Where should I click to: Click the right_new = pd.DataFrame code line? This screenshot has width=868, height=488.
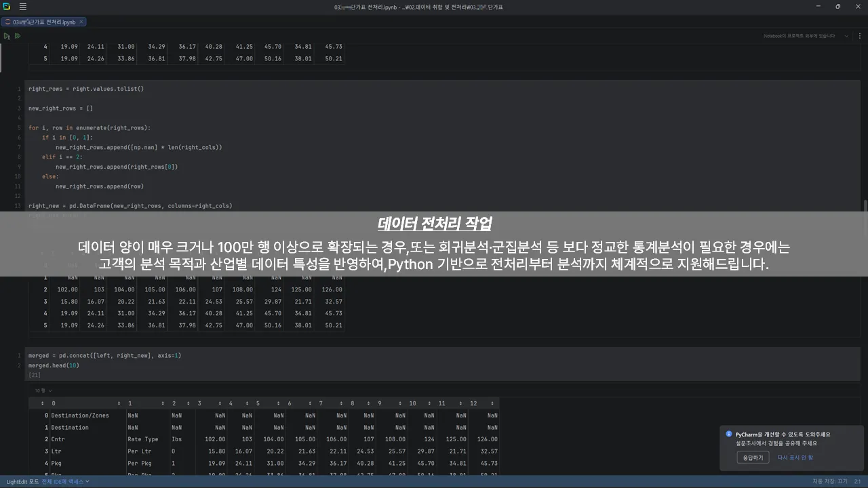[130, 206]
